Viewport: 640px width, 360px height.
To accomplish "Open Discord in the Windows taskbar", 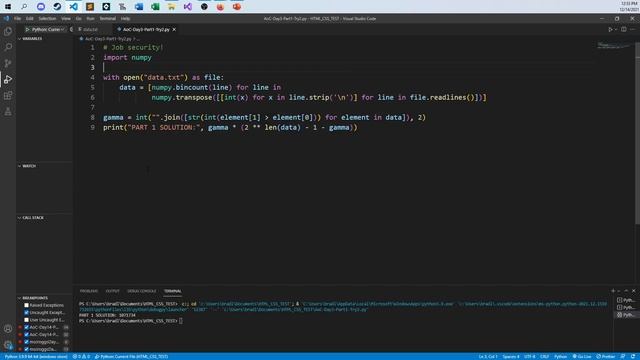I will click(41, 7).
